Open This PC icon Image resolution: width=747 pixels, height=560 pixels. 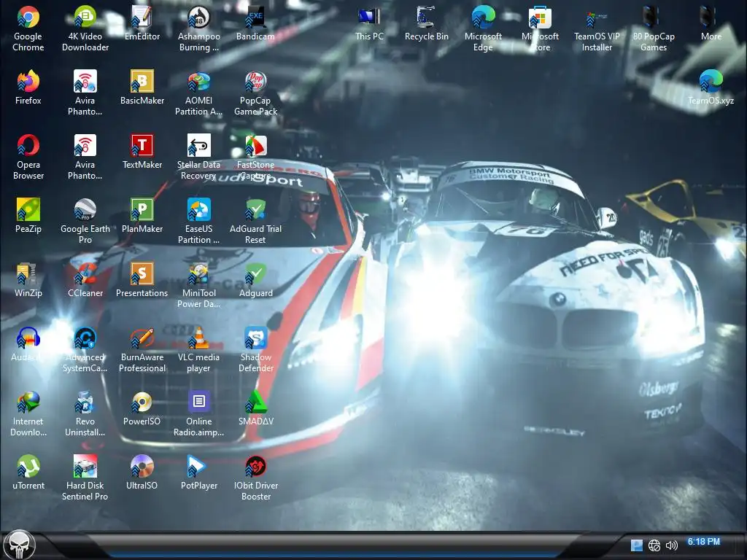pyautogui.click(x=369, y=17)
